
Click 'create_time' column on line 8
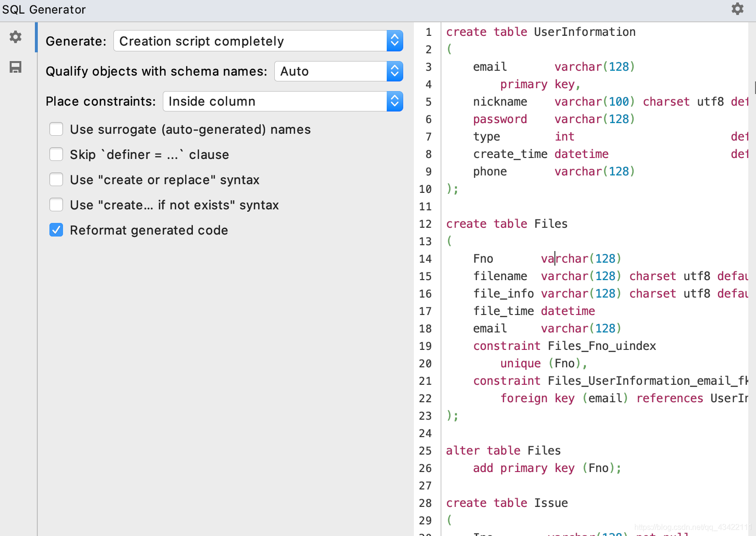[x=510, y=154]
